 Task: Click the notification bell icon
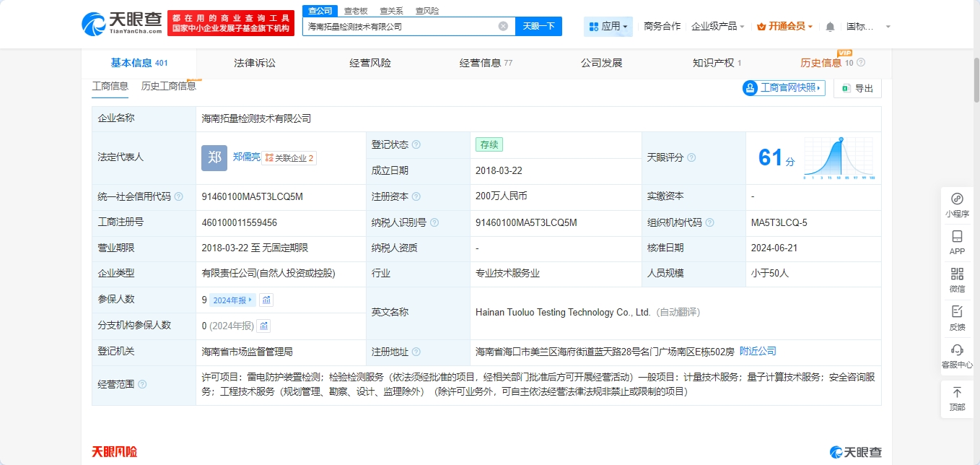point(830,27)
